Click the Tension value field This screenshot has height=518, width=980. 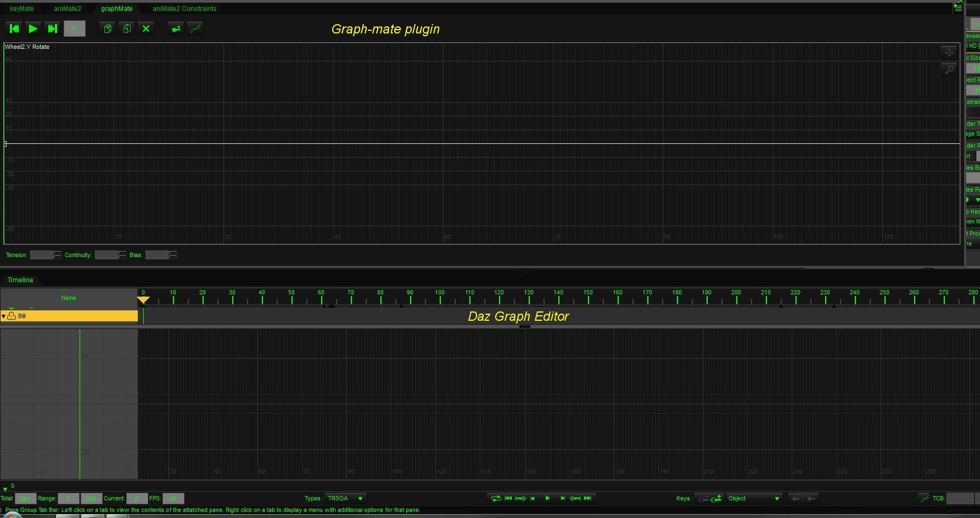click(42, 255)
